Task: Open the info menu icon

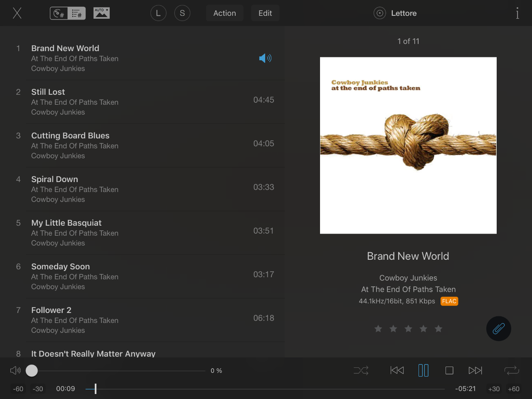Action: tap(517, 13)
